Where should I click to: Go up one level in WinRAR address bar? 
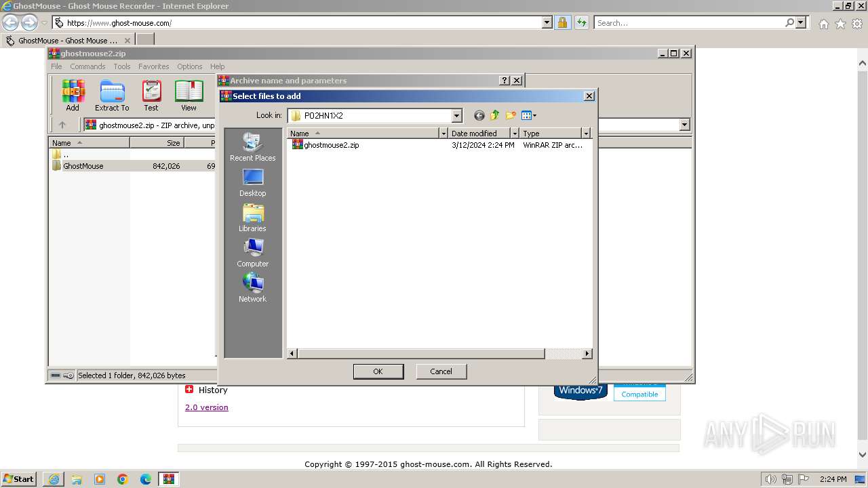(x=62, y=125)
